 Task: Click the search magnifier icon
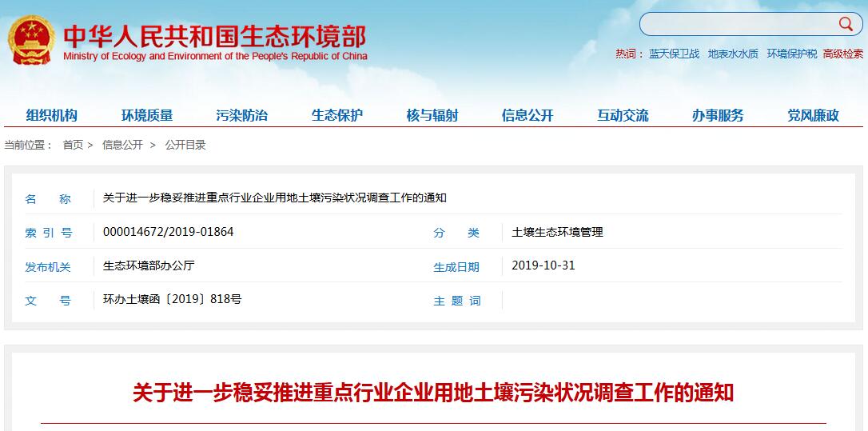846,24
